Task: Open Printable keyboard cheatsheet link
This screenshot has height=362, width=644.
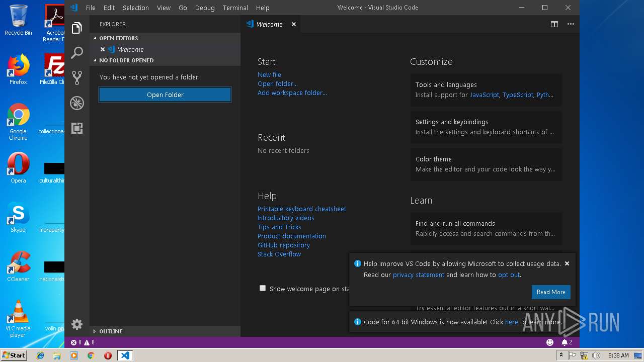Action: point(302,209)
